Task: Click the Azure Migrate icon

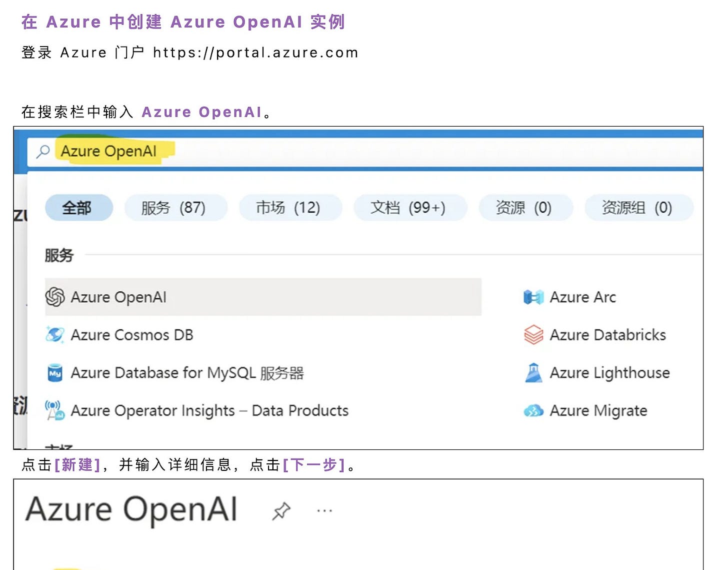Action: tap(533, 411)
